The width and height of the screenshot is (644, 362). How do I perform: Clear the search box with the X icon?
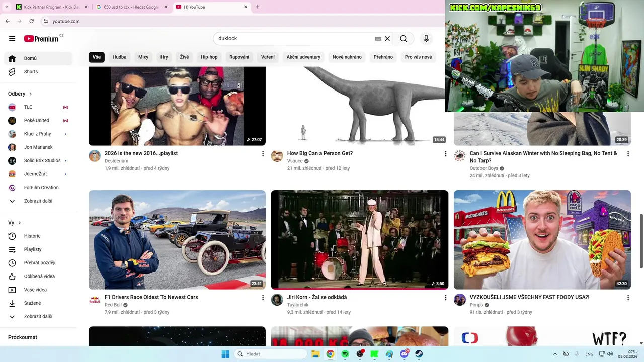tap(387, 39)
